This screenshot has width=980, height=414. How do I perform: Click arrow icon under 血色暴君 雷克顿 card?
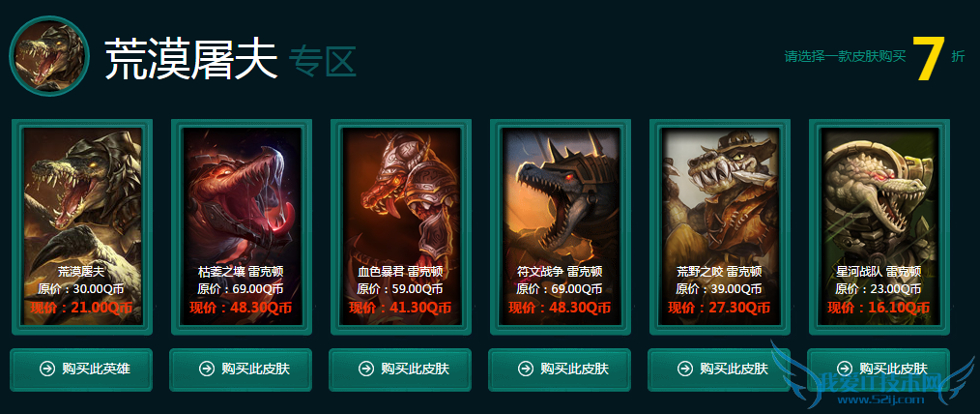pyautogui.click(x=365, y=369)
